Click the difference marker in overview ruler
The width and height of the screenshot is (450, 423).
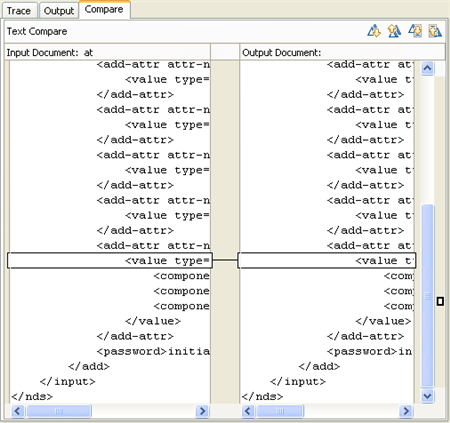click(x=440, y=301)
